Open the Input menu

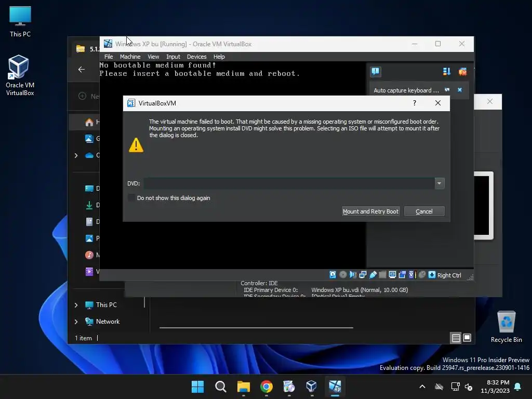point(173,57)
